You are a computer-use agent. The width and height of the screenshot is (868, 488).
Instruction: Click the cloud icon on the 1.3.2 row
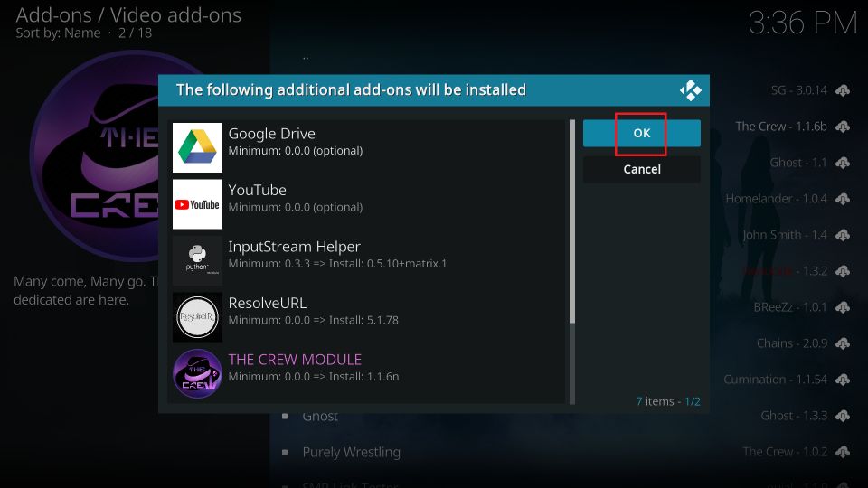[843, 271]
